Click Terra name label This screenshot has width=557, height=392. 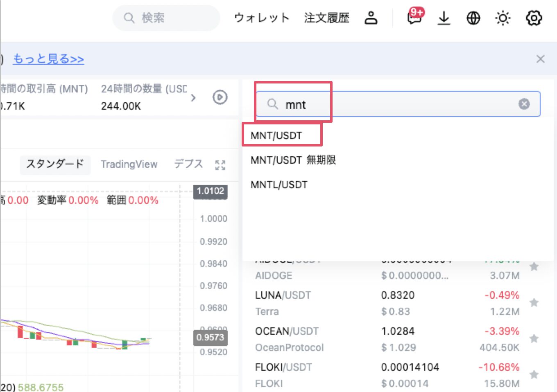267,311
